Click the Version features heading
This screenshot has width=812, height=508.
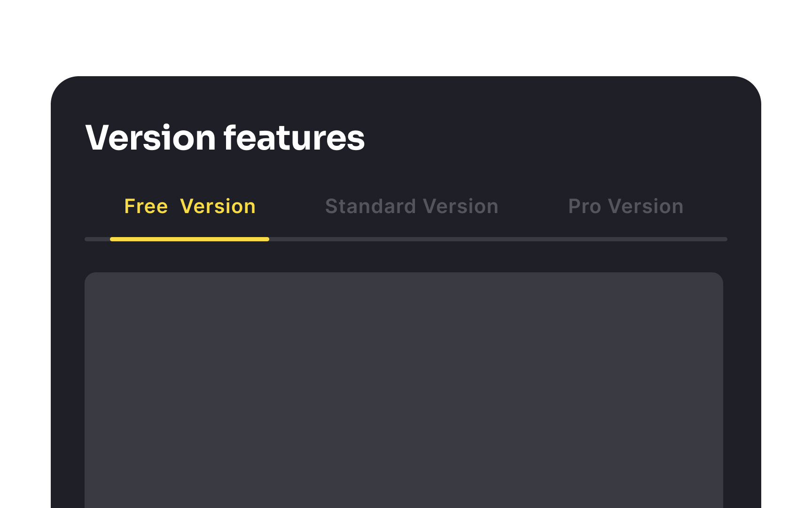click(x=225, y=138)
